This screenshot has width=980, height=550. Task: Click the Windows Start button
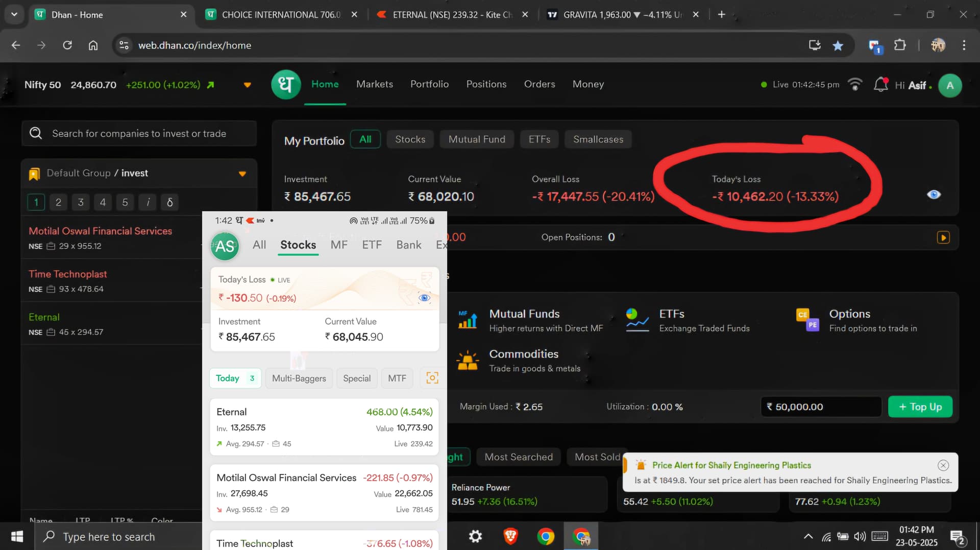point(17,536)
